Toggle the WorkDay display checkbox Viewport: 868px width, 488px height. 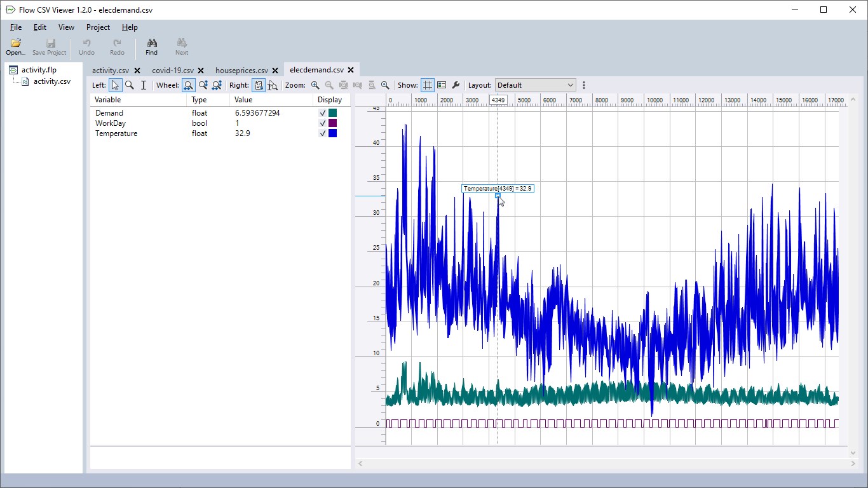323,123
